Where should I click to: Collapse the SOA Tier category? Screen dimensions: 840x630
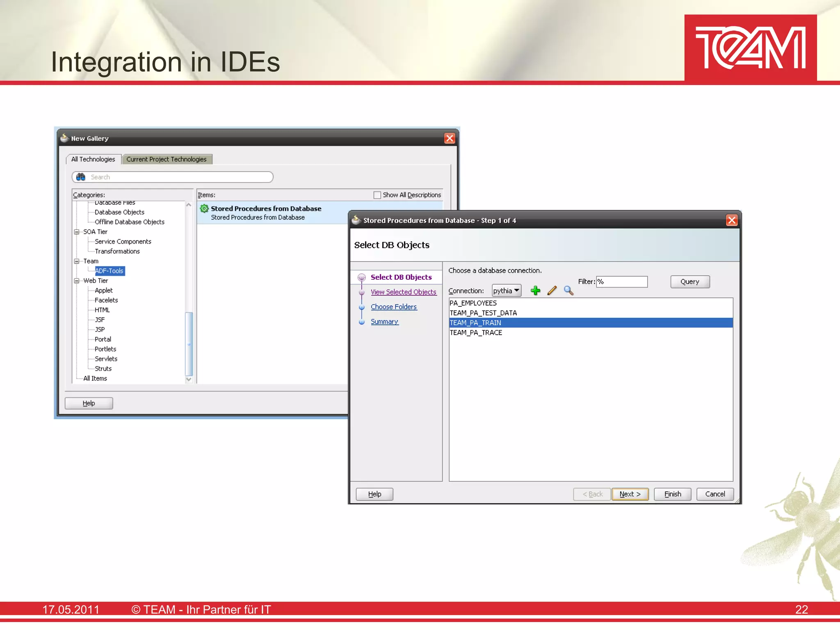(x=76, y=232)
